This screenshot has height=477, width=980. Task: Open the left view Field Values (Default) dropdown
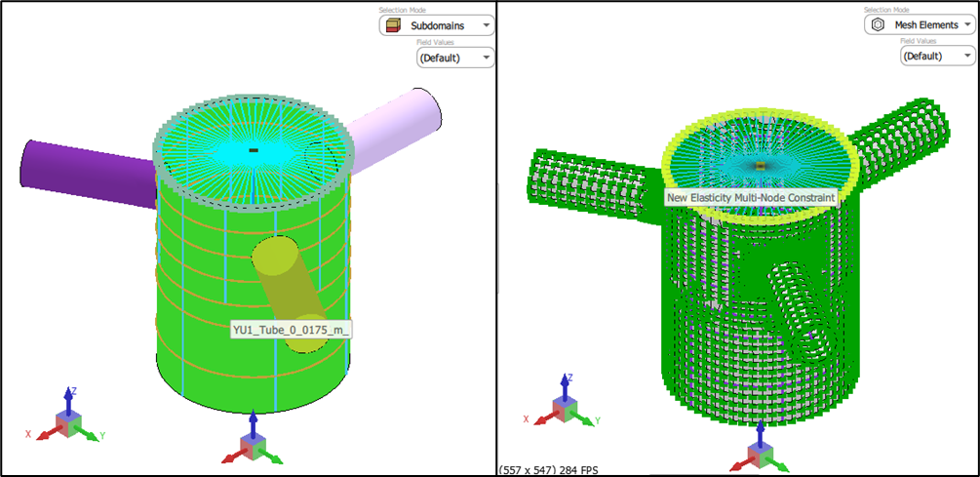pyautogui.click(x=455, y=58)
